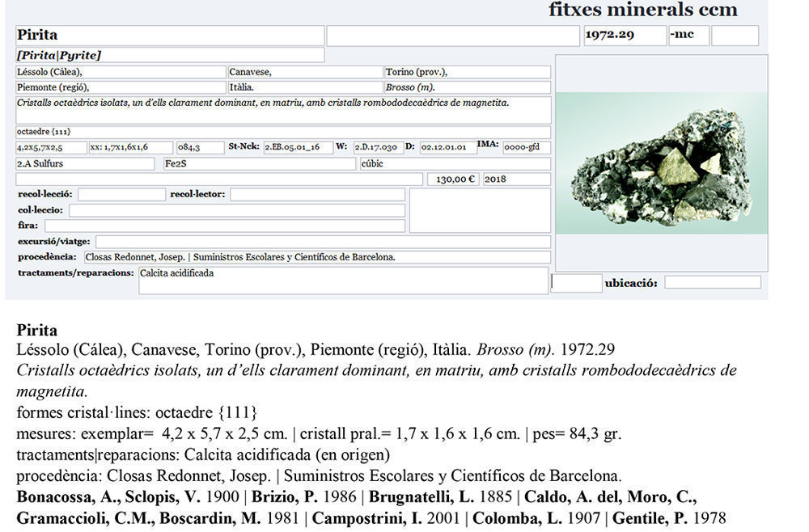The height and width of the screenshot is (532, 809).
Task: Select the '[Pirita|Pyrite]' synonym field
Action: (170, 55)
